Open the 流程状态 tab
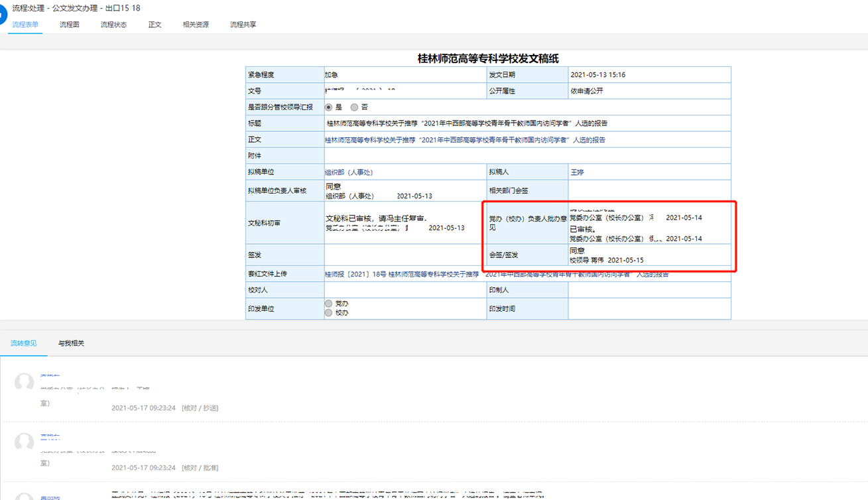 pos(113,25)
